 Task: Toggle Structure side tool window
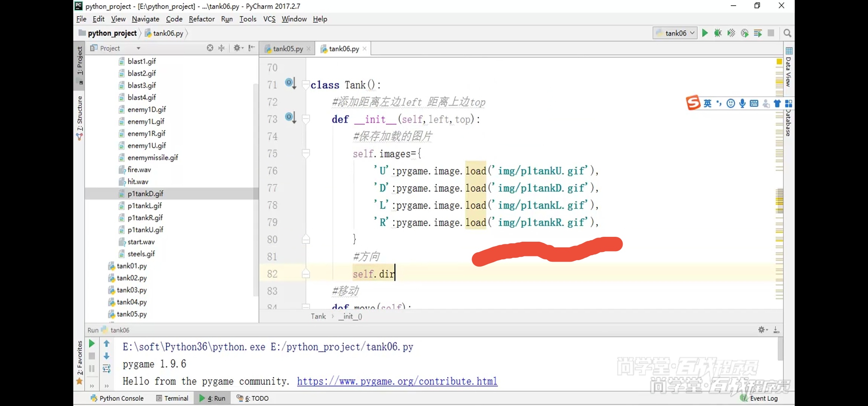click(79, 118)
